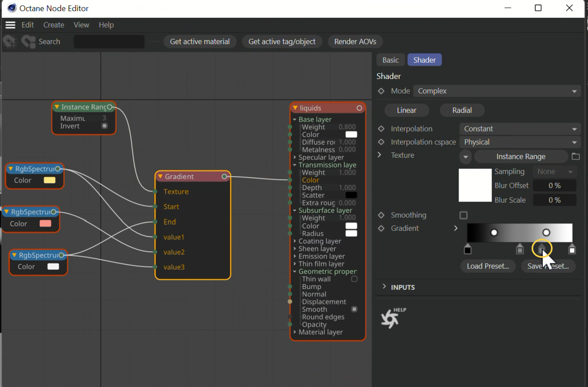The width and height of the screenshot is (588, 387).
Task: Select the black gradient knot
Action: pyautogui.click(x=467, y=249)
